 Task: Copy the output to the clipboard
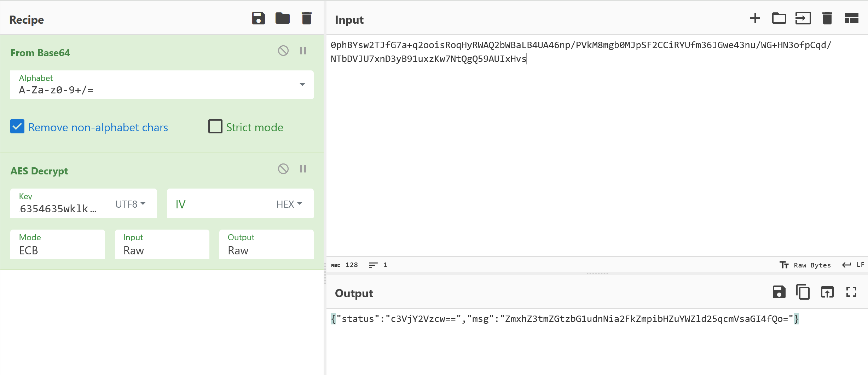point(803,292)
